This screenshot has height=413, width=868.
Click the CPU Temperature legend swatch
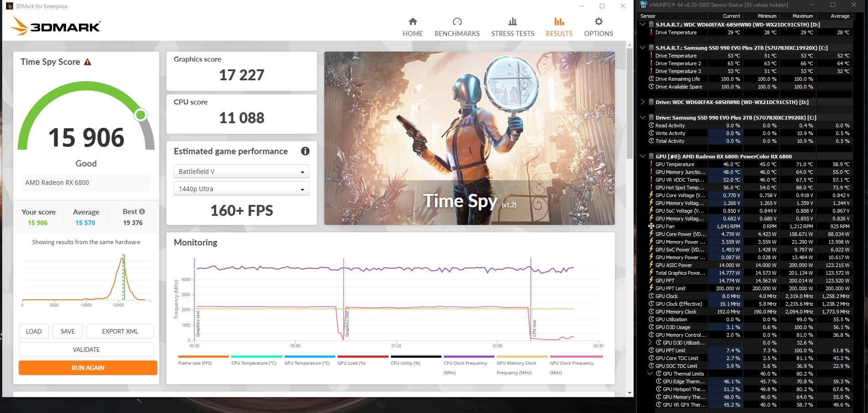tap(257, 356)
